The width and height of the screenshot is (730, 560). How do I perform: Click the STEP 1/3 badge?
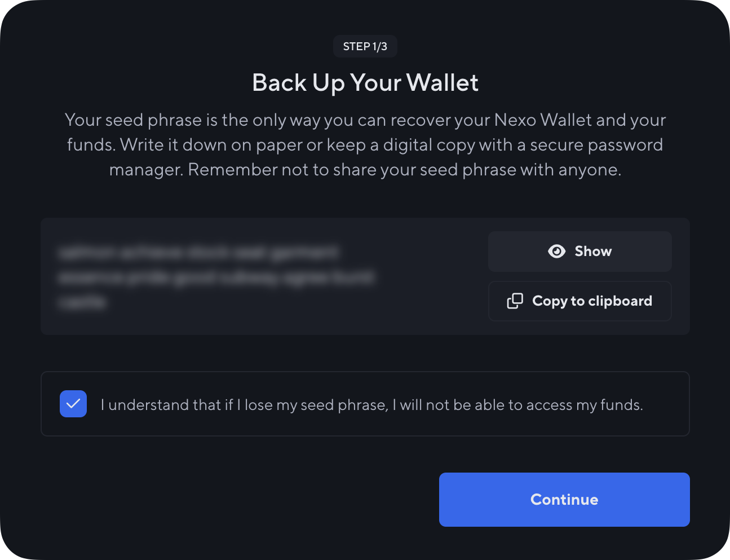pos(365,46)
